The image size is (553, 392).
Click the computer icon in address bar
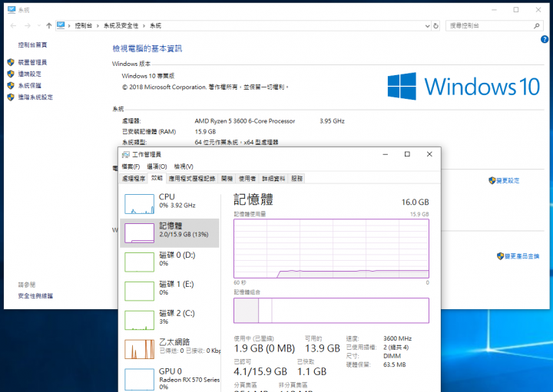tap(61, 25)
